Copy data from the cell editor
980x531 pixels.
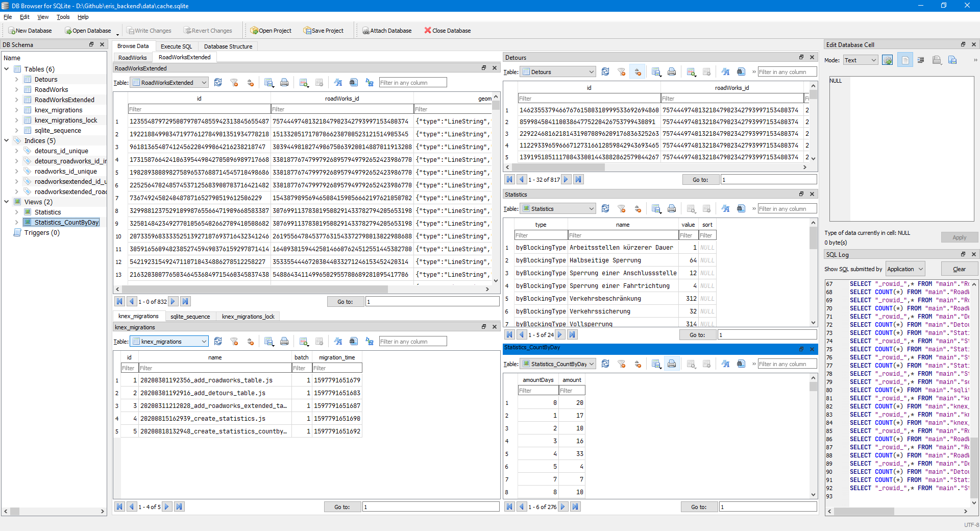(x=952, y=60)
